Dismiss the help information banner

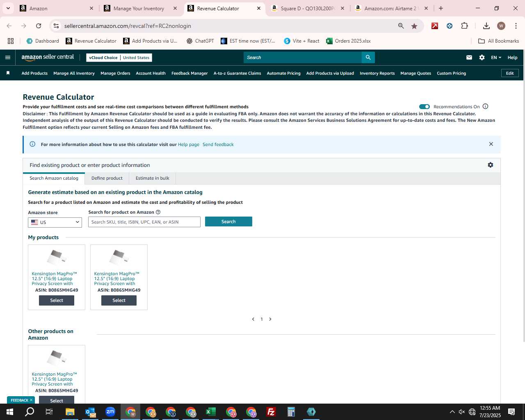[x=491, y=144]
